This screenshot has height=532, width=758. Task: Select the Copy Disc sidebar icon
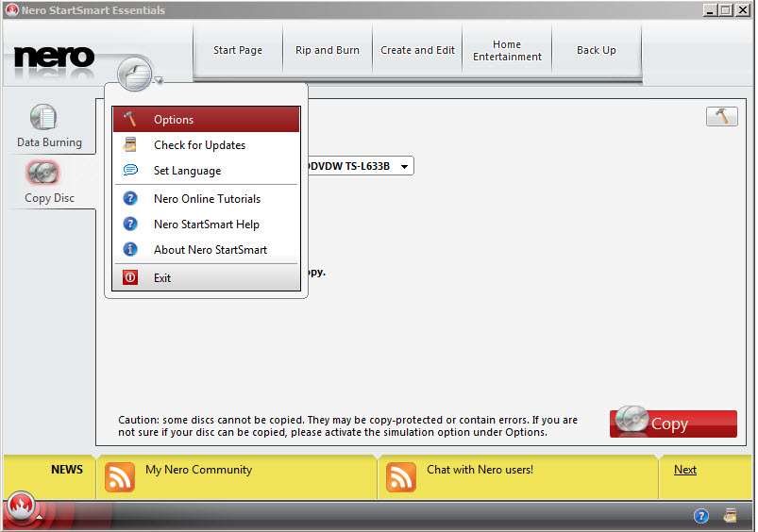coord(43,173)
